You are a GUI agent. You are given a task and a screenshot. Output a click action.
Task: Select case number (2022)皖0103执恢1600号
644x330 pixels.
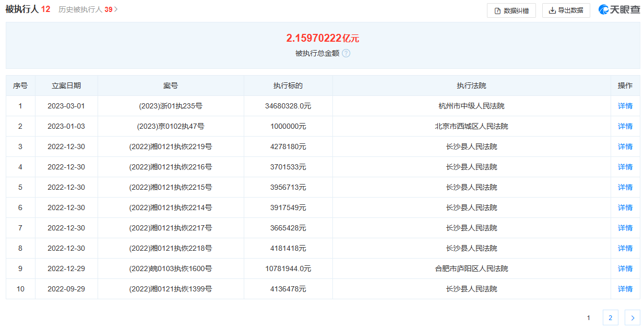pyautogui.click(x=171, y=268)
